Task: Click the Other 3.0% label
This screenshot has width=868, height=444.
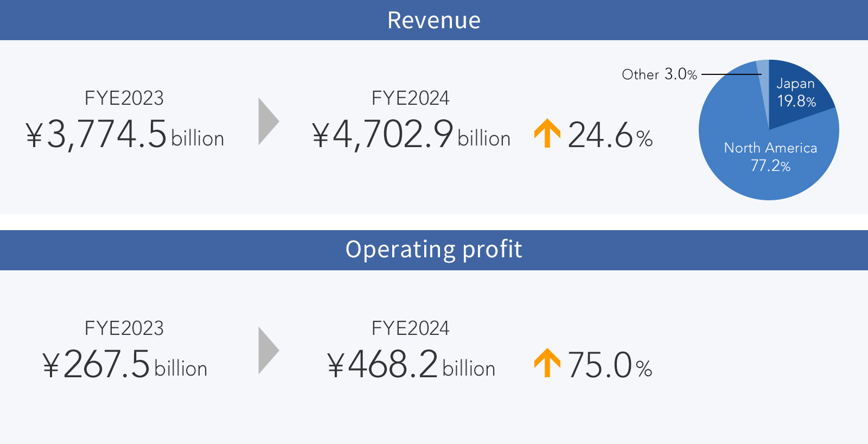Action: coord(659,74)
